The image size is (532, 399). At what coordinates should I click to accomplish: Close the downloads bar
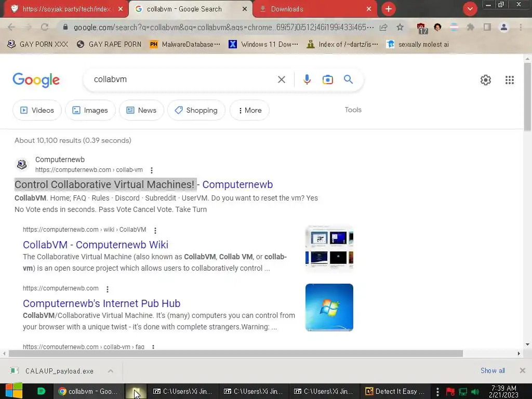pos(523,370)
